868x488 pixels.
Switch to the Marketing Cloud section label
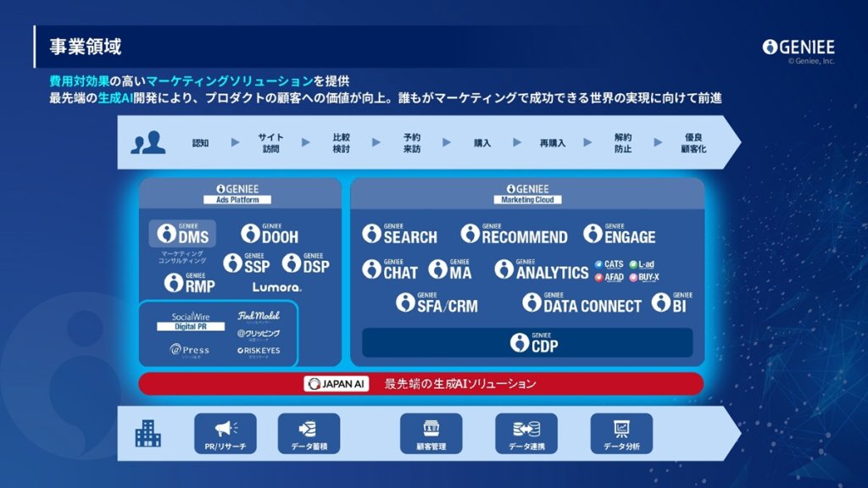[x=528, y=199]
